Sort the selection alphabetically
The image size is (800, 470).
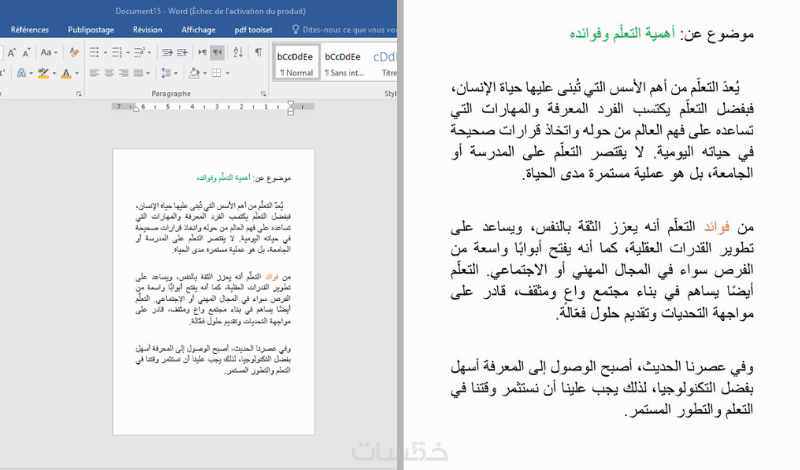(238, 52)
